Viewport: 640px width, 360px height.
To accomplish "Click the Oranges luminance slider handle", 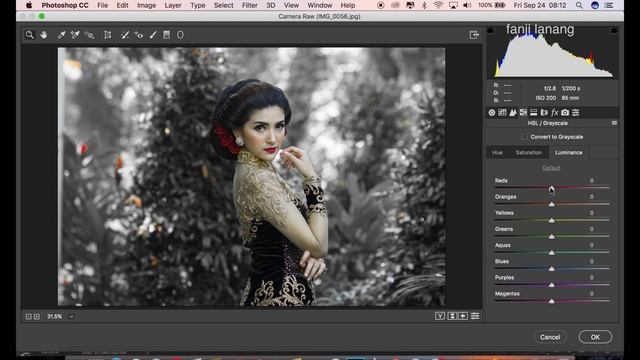I will [x=551, y=204].
